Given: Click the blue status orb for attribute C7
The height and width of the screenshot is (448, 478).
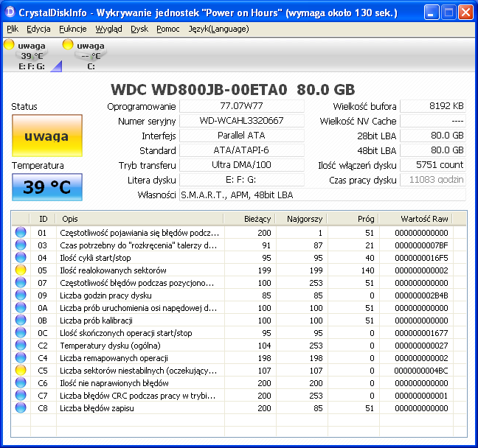Looking at the screenshot, I should click(x=21, y=395).
